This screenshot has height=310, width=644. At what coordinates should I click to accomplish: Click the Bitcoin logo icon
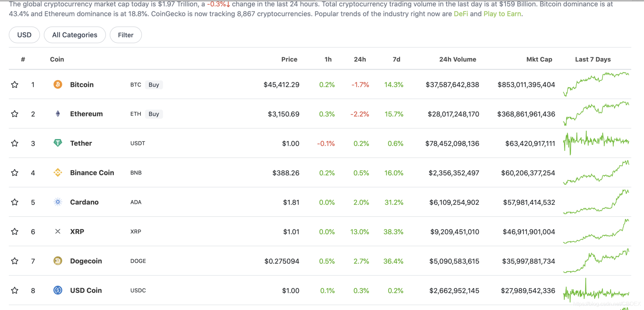coord(58,84)
